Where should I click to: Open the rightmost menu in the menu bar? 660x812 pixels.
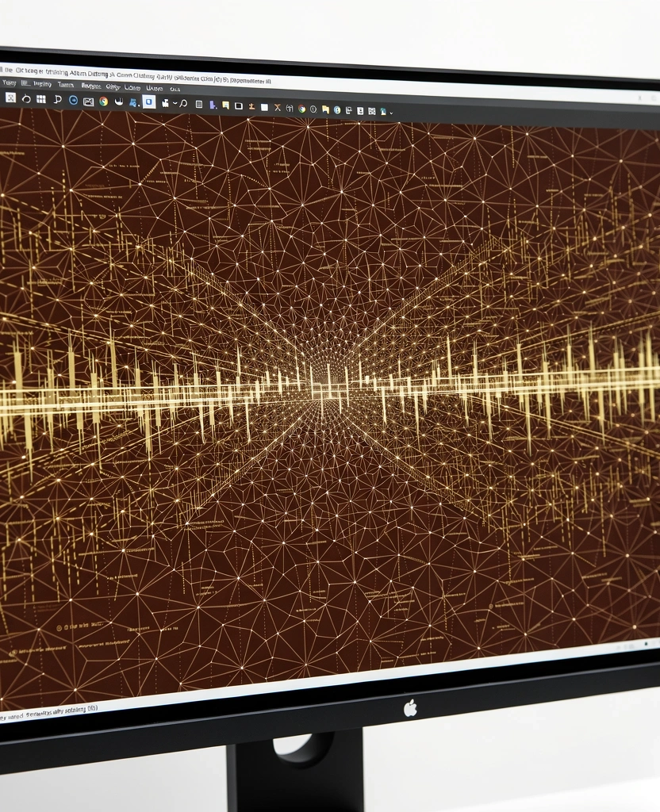coord(175,88)
